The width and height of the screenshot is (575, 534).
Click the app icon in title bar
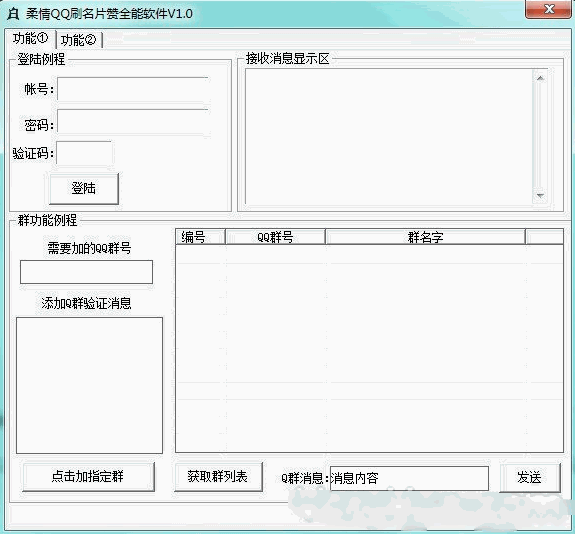13,14
